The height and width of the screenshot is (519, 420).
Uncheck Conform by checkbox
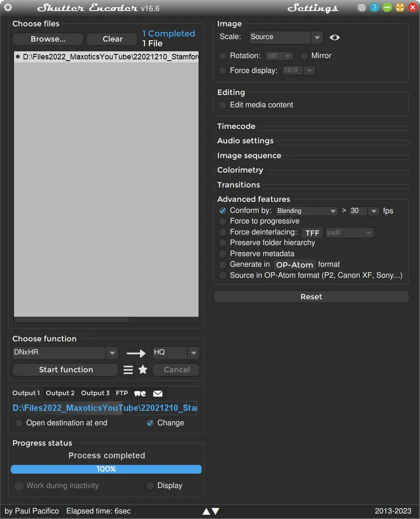coord(223,211)
